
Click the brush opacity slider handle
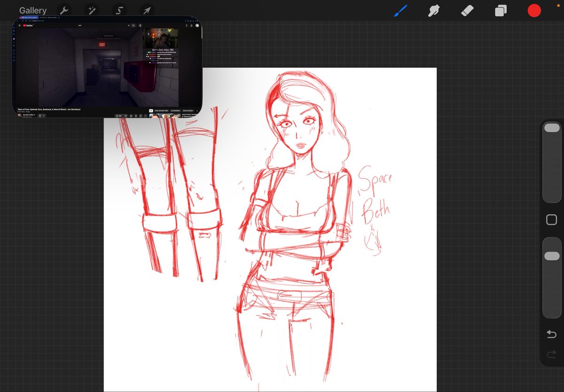tap(552, 256)
